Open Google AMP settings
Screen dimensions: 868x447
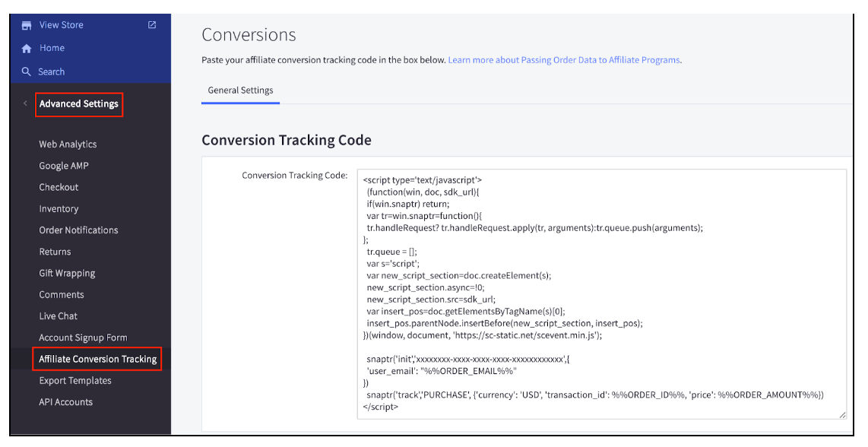(x=64, y=166)
